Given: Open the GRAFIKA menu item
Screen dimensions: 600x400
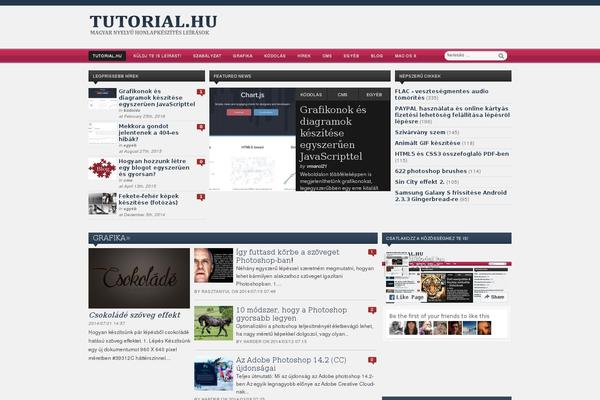Looking at the screenshot, I should (x=243, y=56).
